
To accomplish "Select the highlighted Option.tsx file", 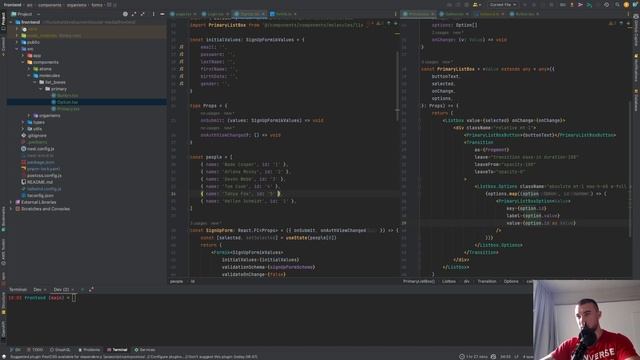I will (x=65, y=102).
